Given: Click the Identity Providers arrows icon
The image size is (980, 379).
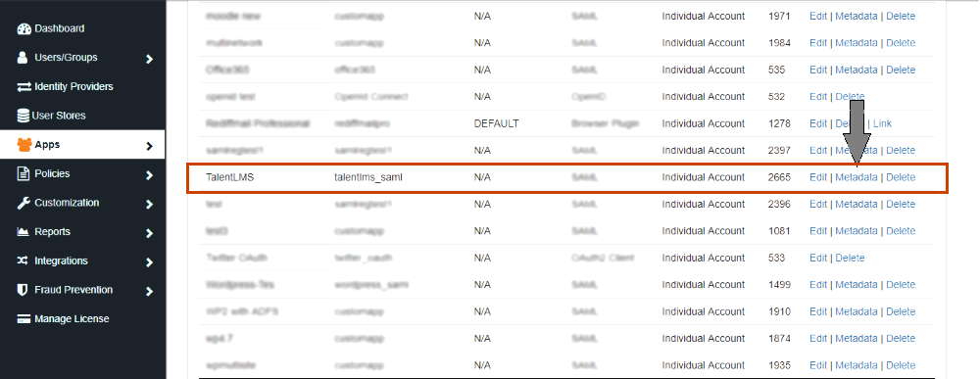Looking at the screenshot, I should coord(24,87).
